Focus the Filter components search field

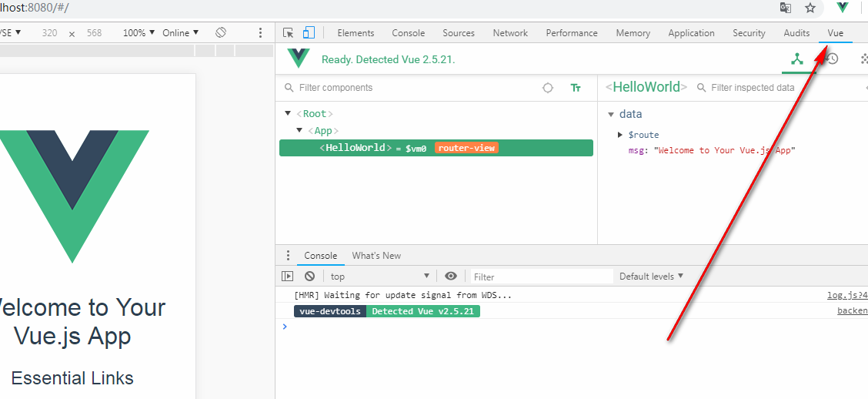click(409, 88)
